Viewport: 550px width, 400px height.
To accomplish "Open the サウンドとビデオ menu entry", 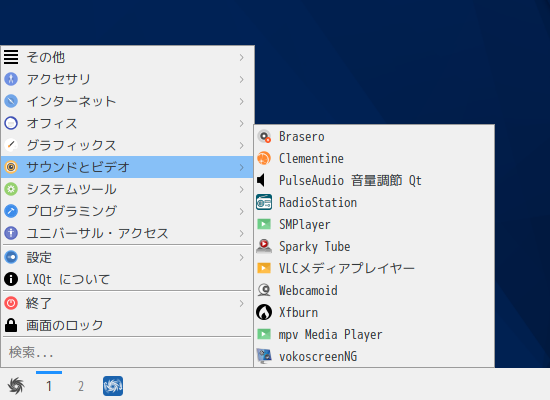I will (127, 167).
